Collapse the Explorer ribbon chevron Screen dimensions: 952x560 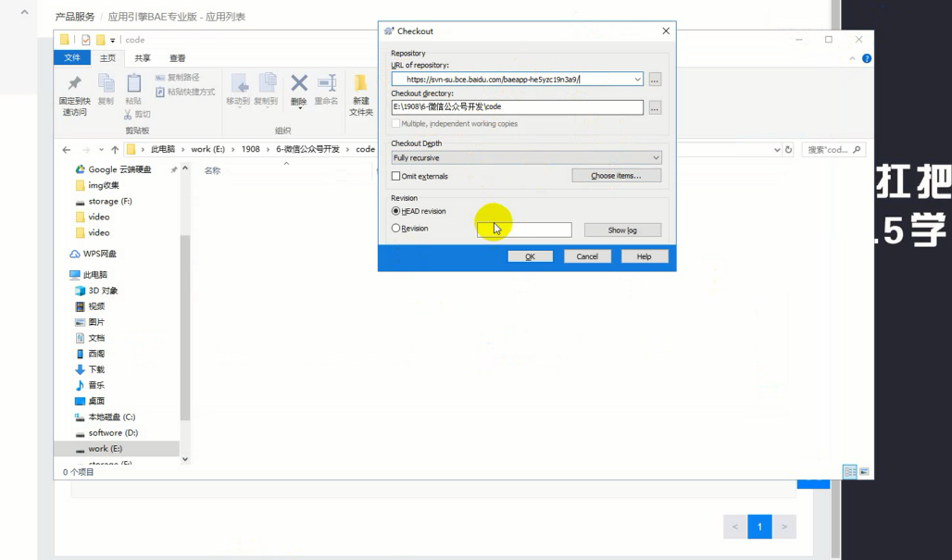[x=852, y=58]
